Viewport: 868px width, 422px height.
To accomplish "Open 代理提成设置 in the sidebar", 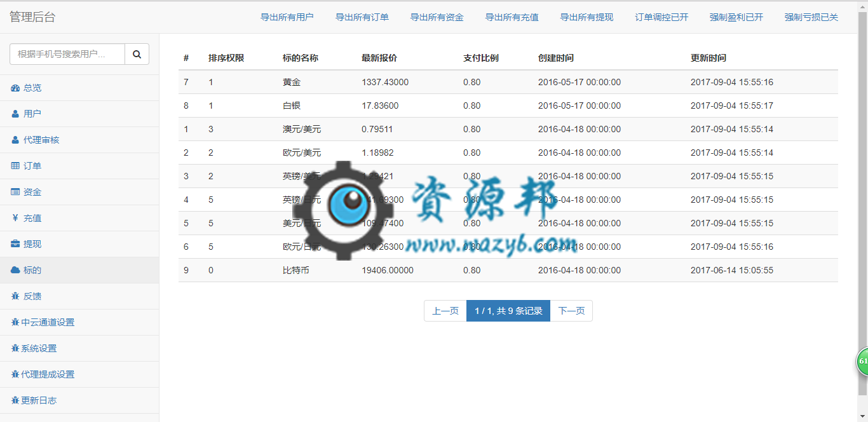I will (x=79, y=374).
